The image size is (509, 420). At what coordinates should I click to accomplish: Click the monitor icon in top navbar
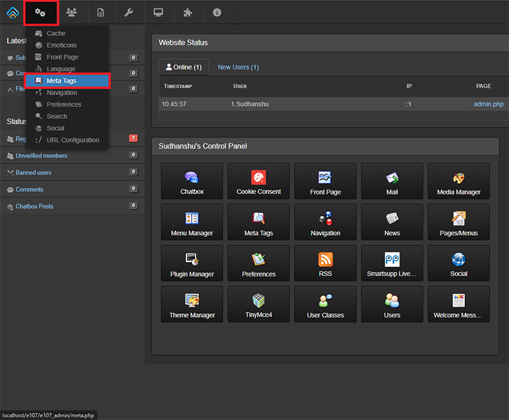(158, 12)
